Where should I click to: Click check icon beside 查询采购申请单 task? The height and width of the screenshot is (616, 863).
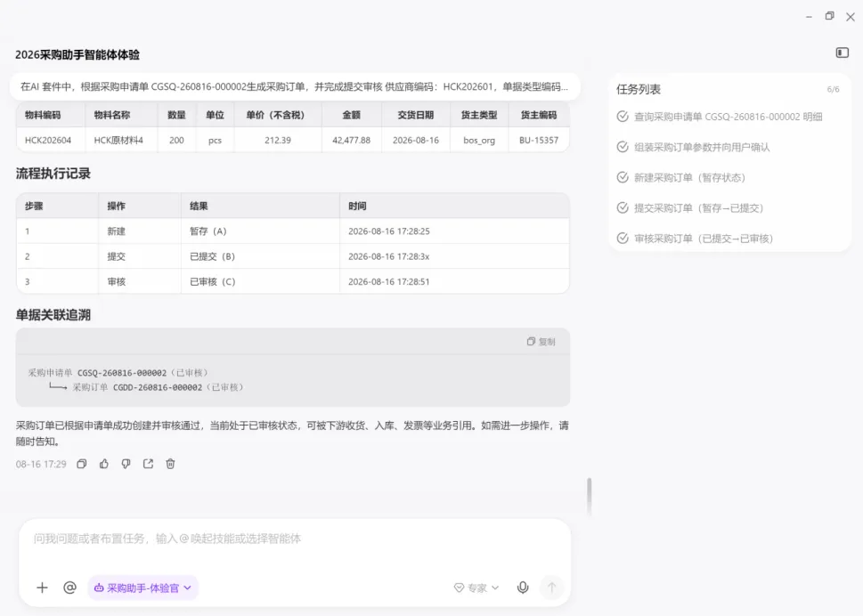[x=623, y=116]
